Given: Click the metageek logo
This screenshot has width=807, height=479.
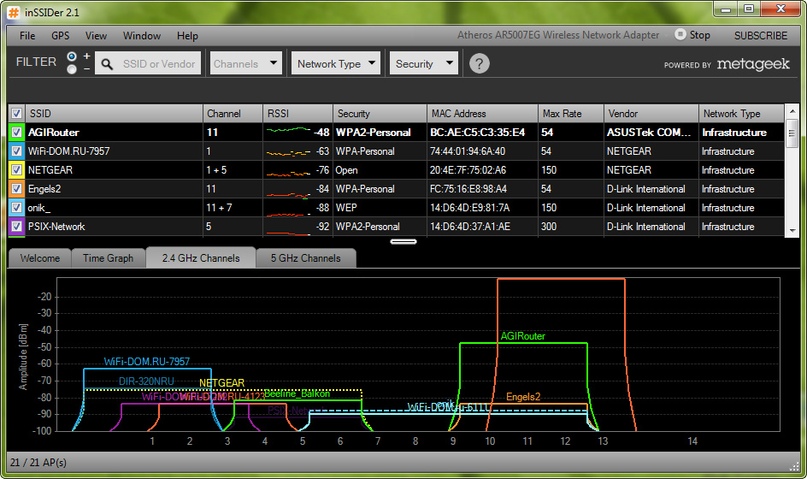Looking at the screenshot, I should point(753,65).
